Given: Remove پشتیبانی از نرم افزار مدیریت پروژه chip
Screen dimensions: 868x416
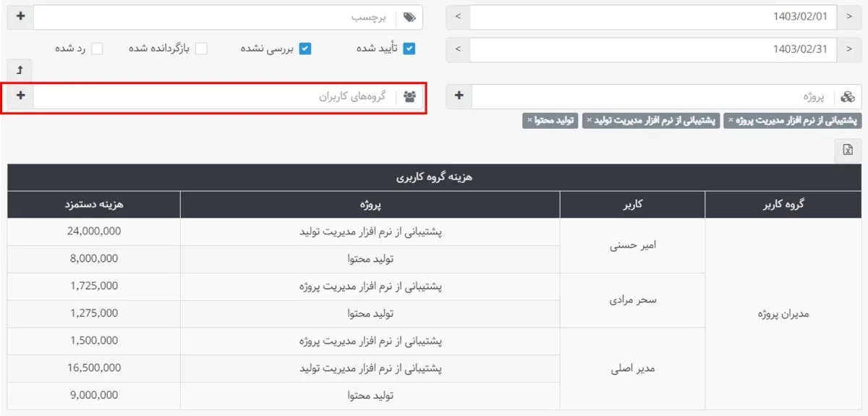Looking at the screenshot, I should click(x=731, y=120).
